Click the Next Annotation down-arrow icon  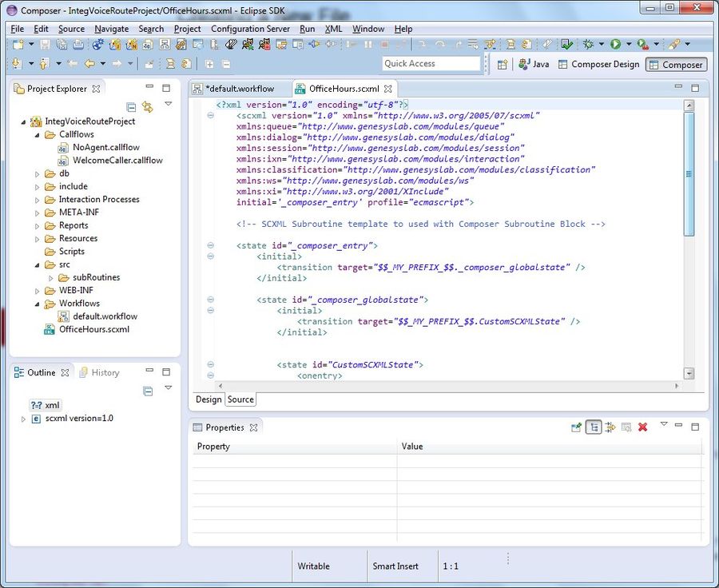pyautogui.click(x=16, y=64)
